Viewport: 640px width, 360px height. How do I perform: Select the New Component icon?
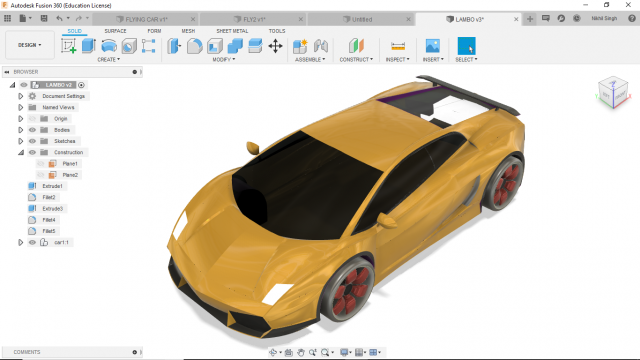300,46
